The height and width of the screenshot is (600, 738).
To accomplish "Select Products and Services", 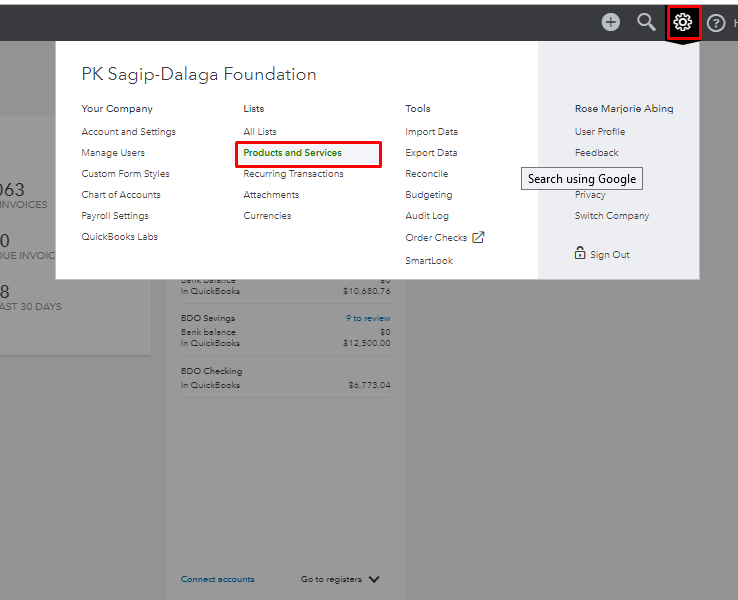I will [292, 153].
